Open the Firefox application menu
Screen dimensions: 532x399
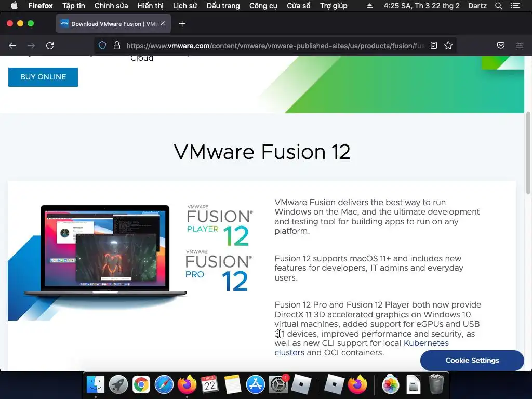pos(41,6)
